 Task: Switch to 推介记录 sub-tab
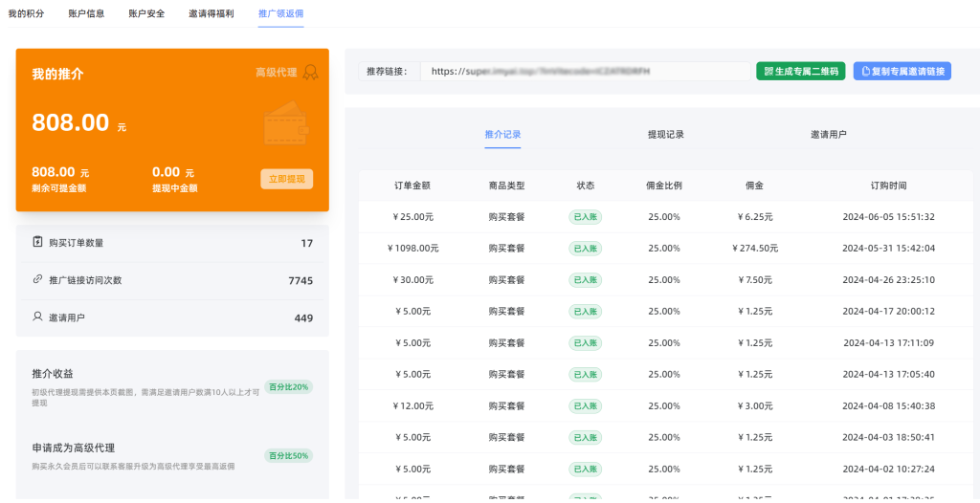tap(502, 134)
